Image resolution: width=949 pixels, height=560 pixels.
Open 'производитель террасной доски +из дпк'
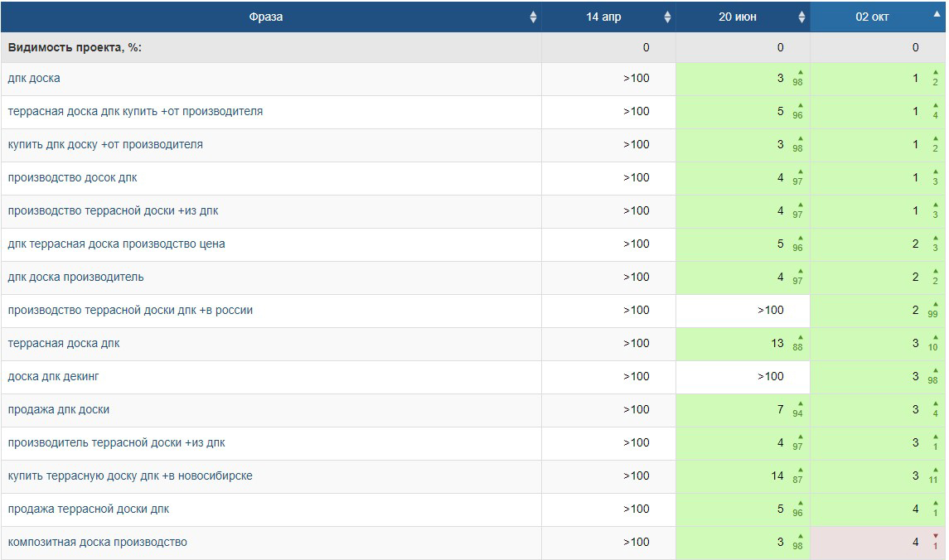click(116, 442)
